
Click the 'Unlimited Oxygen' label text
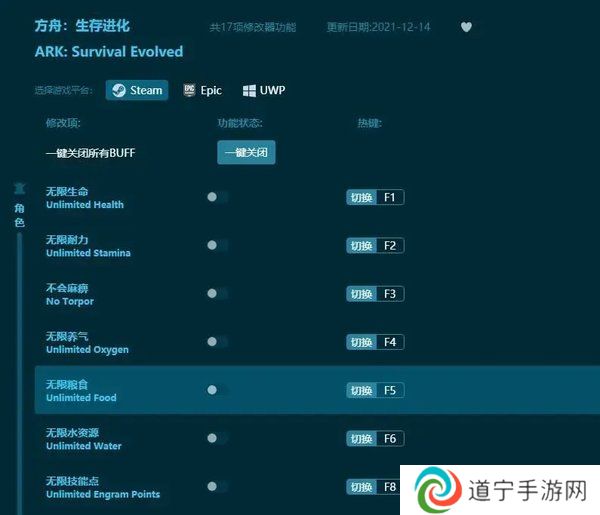87,350
